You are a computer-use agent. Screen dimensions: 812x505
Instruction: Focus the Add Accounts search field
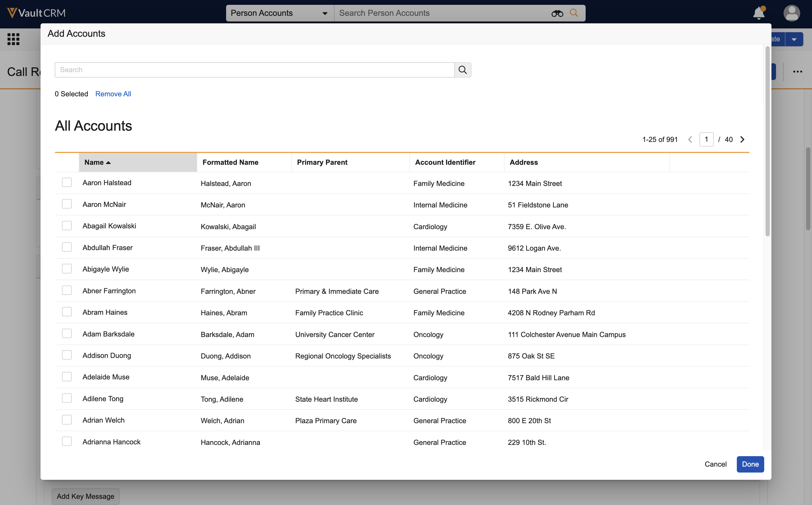point(254,70)
